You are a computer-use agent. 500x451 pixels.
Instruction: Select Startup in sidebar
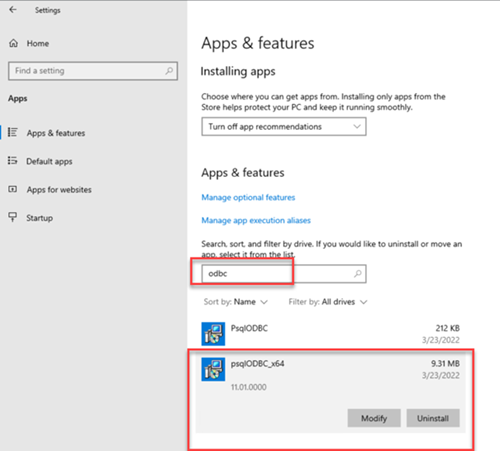[x=40, y=218]
